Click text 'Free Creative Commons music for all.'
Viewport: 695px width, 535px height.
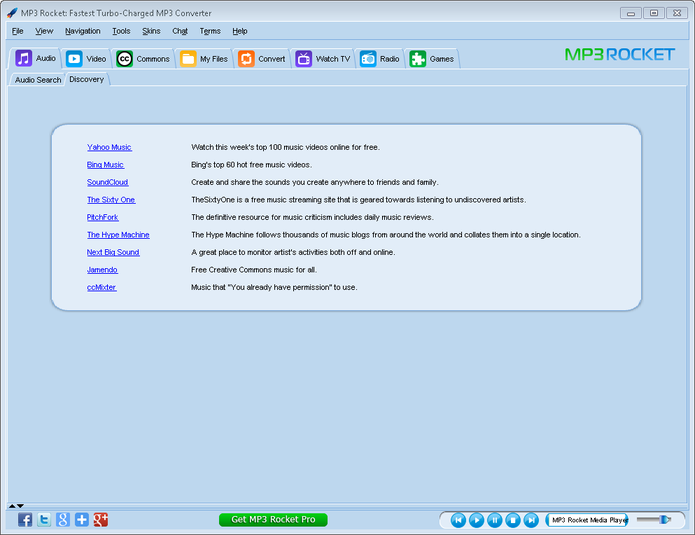pyautogui.click(x=254, y=270)
